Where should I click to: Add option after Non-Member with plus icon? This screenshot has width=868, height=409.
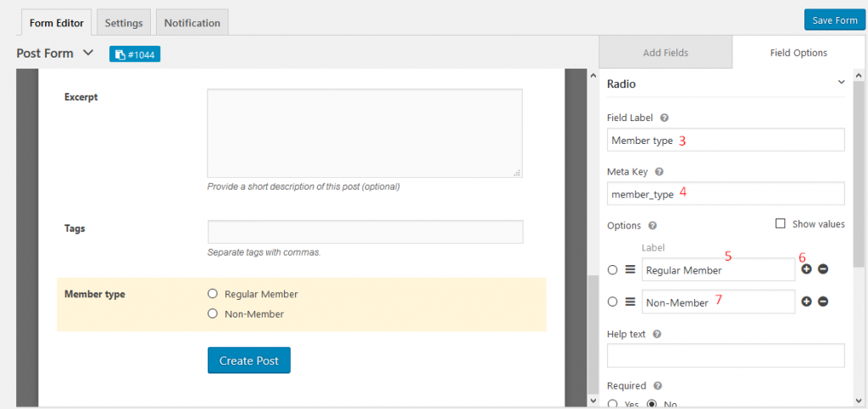point(807,301)
